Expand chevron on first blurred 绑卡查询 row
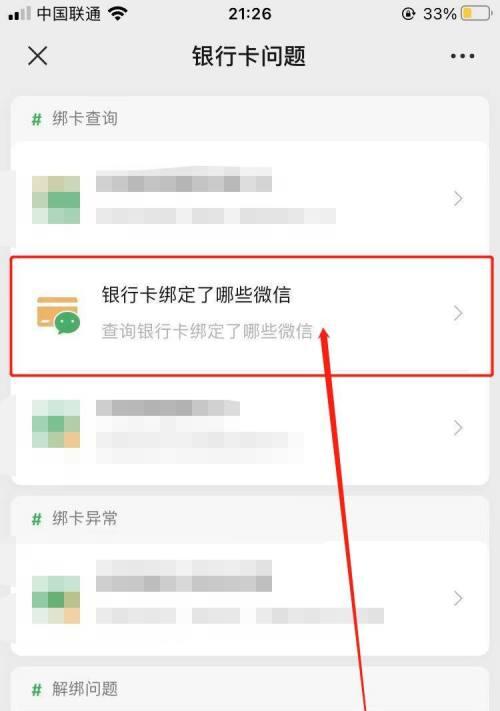Screen dimensions: 500x711 (458, 199)
